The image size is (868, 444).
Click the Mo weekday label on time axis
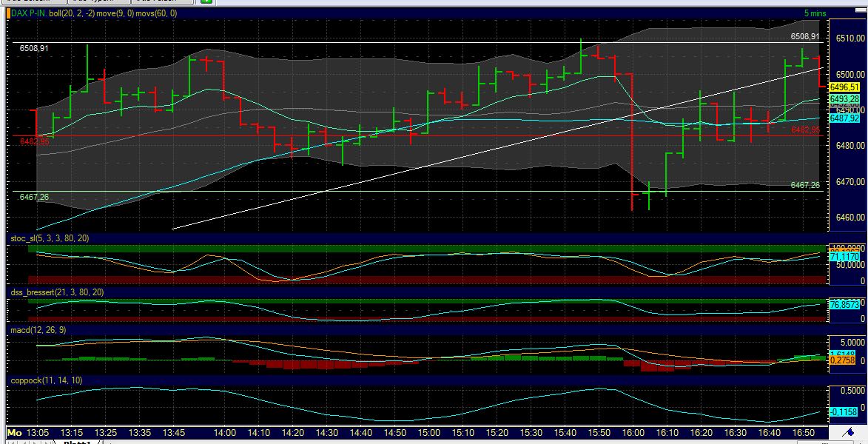(15, 432)
